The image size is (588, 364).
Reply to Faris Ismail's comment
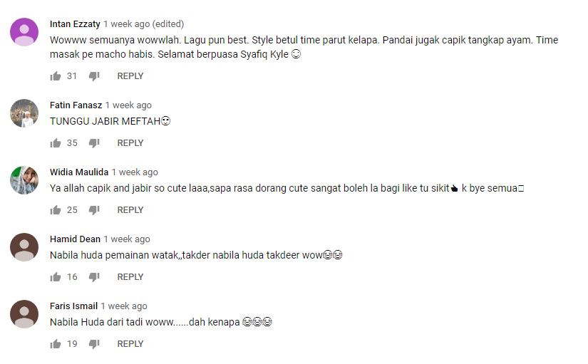point(130,344)
